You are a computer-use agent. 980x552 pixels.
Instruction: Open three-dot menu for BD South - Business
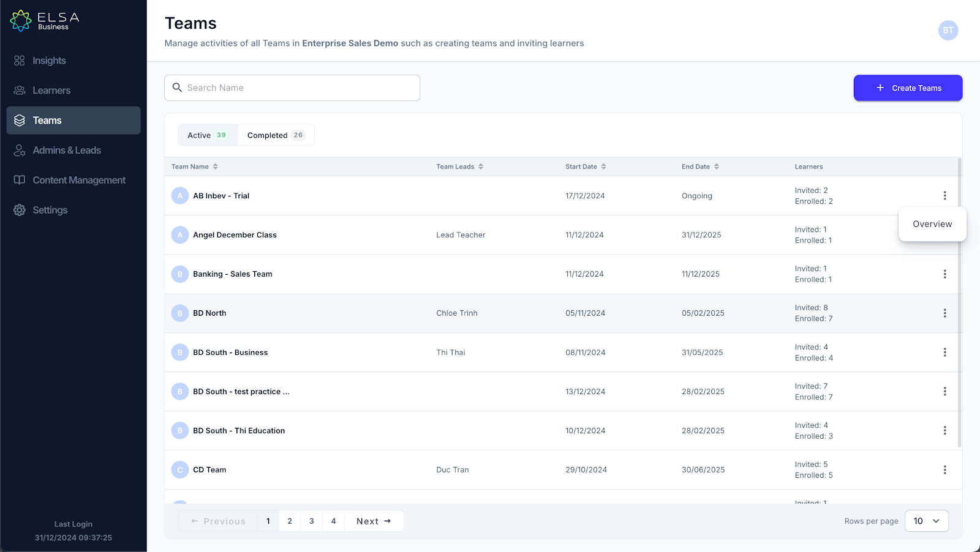coord(944,352)
